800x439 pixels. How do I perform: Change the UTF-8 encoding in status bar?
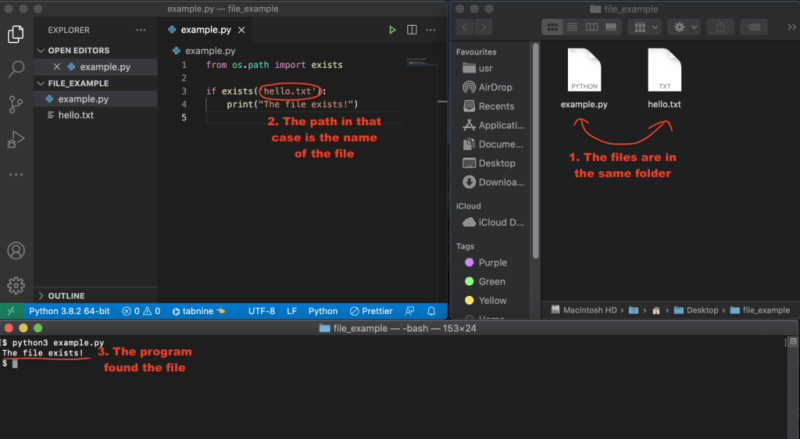261,311
